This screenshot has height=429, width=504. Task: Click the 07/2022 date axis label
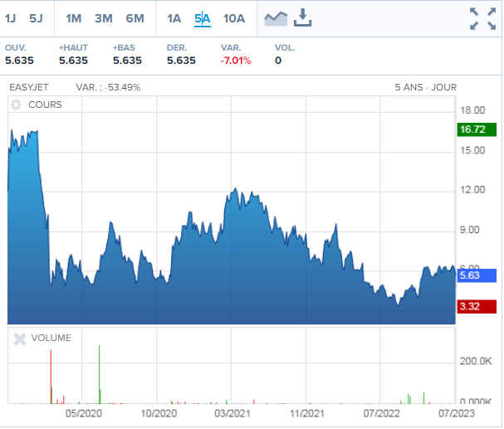pos(382,413)
